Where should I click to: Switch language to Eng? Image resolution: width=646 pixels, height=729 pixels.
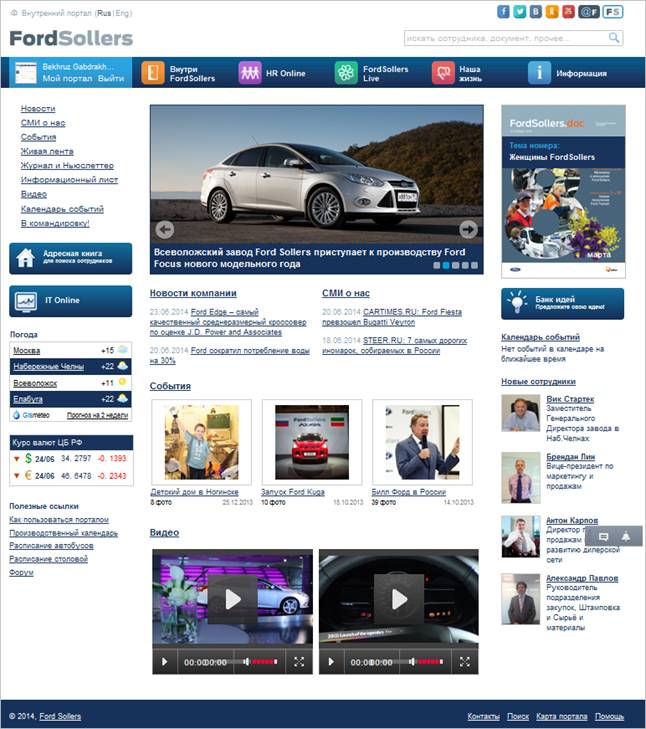pos(122,13)
